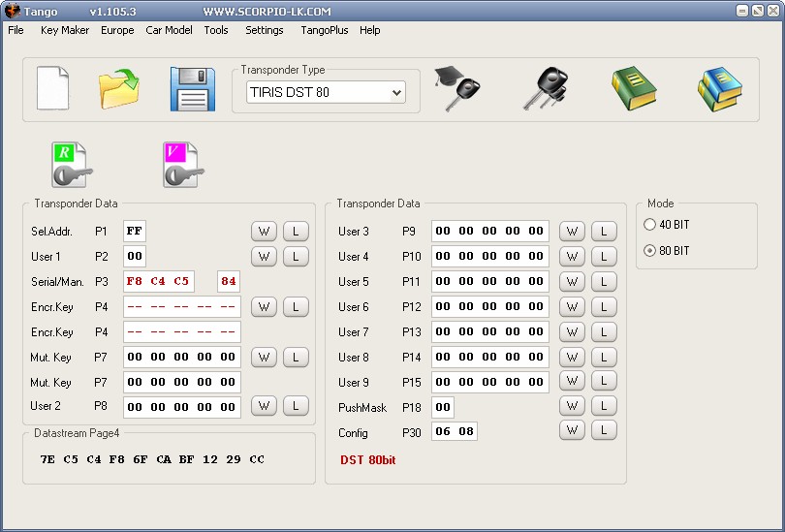Image resolution: width=785 pixels, height=532 pixels.
Task: Click L button for Sel.Addr. P1
Action: [296, 232]
